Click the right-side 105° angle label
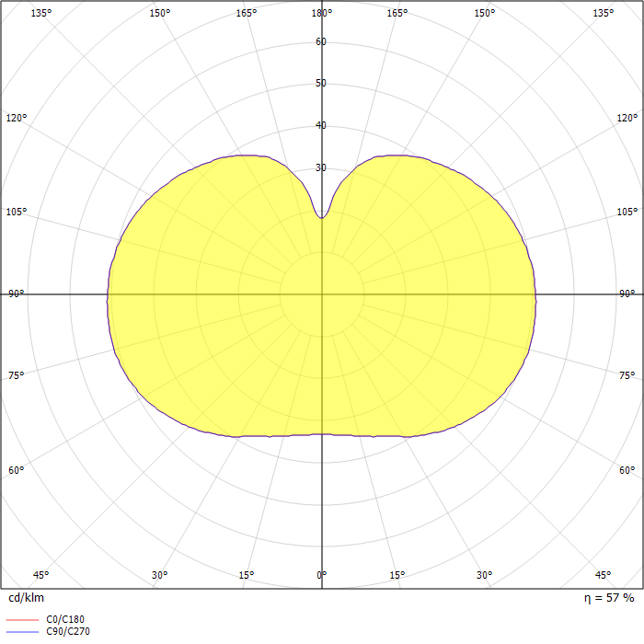This screenshot has width=644, height=644. tap(627, 212)
